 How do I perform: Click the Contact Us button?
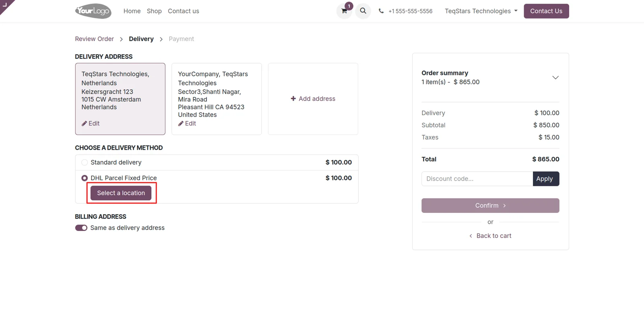point(546,11)
